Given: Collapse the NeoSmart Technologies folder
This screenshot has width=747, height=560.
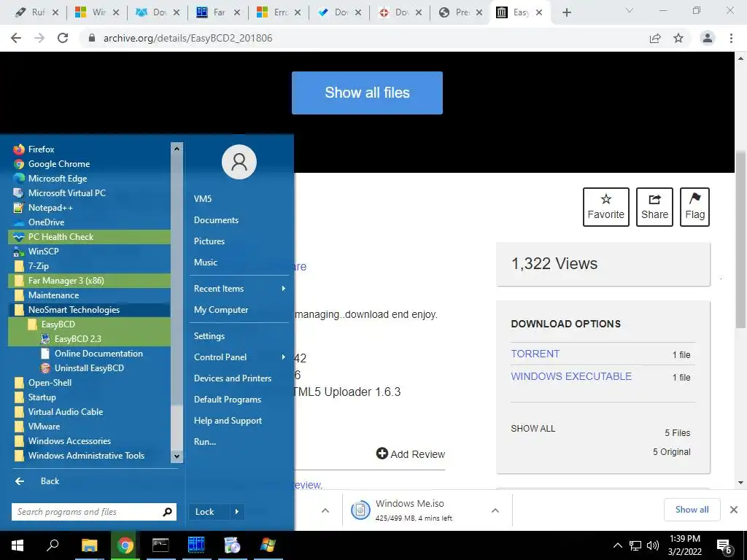Looking at the screenshot, I should click(x=89, y=309).
